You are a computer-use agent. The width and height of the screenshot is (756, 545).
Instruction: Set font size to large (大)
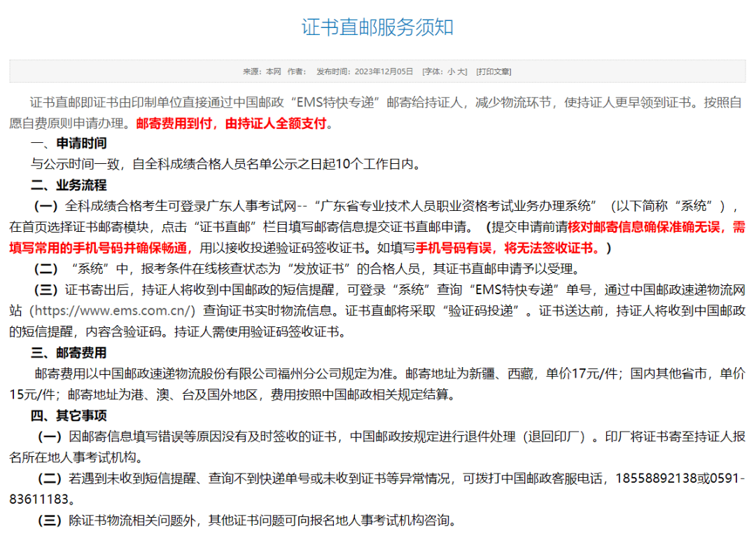click(x=461, y=72)
